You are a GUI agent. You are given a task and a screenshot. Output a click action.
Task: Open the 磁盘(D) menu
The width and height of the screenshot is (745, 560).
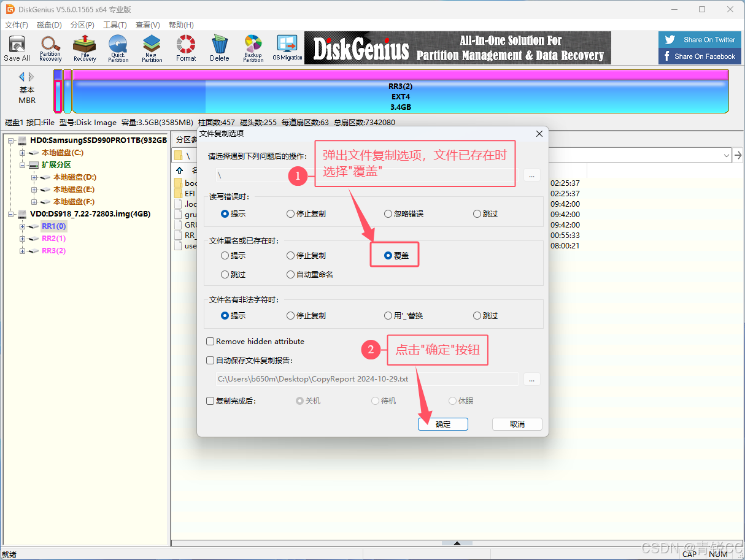49,25
